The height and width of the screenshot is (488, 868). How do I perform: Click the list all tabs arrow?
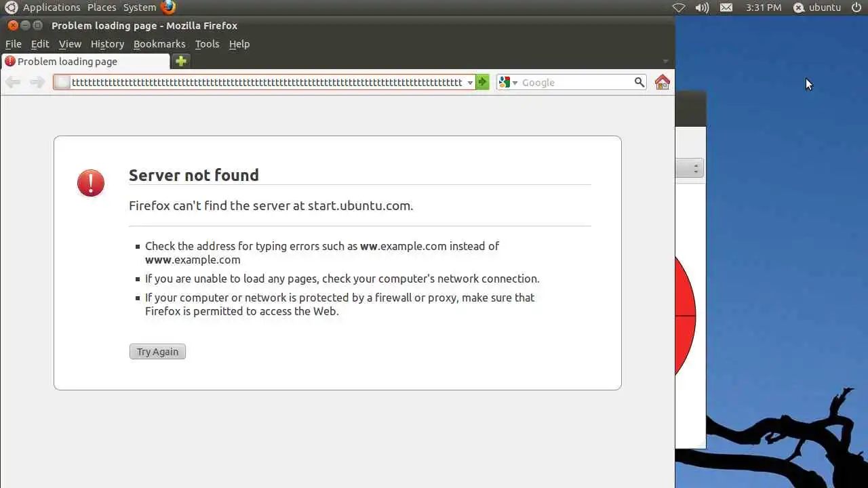(x=665, y=62)
